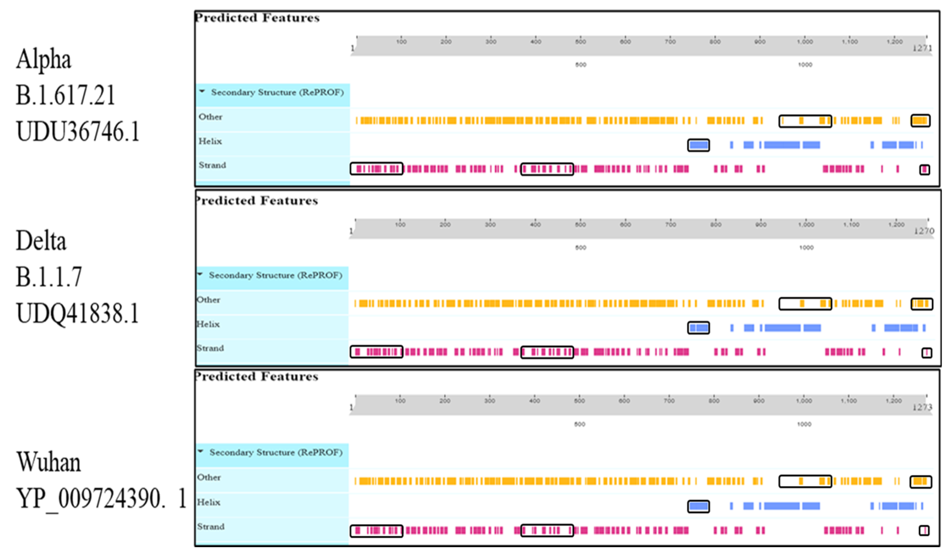Viewport: 950px width, 560px height.
Task: Select the Strand row label in Wuhan panel
Action: pos(211,527)
